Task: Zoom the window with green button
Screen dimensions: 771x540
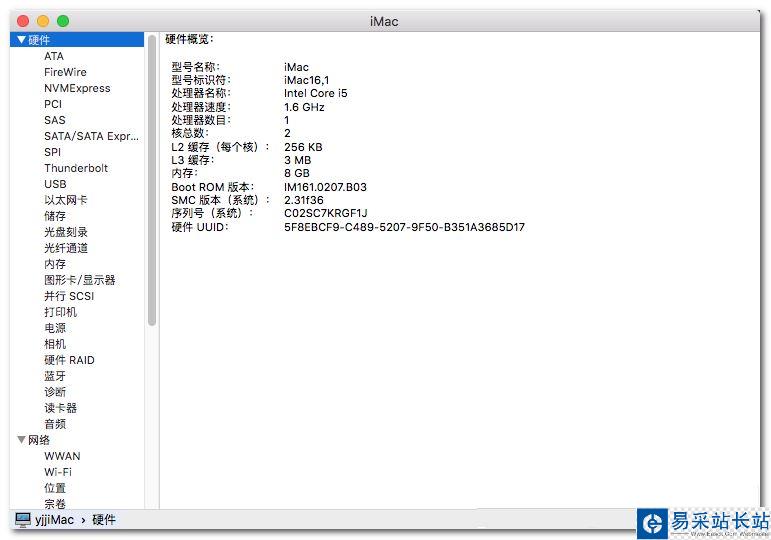Action: point(63,21)
